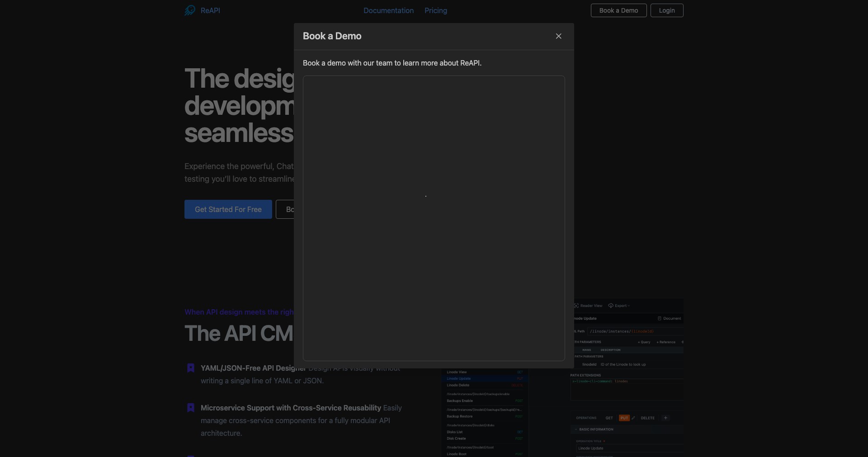Click the ReAPI rocket logo icon
Screen dimensions: 868x457
click(190, 10)
